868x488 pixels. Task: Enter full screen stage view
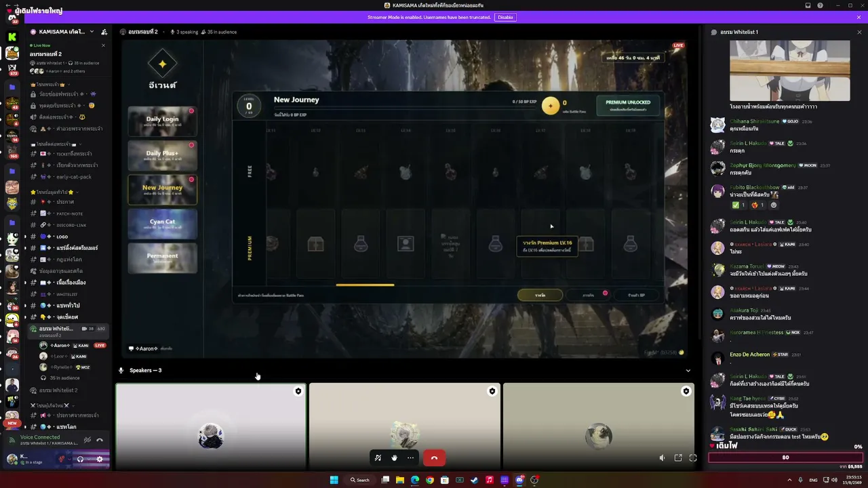693,458
